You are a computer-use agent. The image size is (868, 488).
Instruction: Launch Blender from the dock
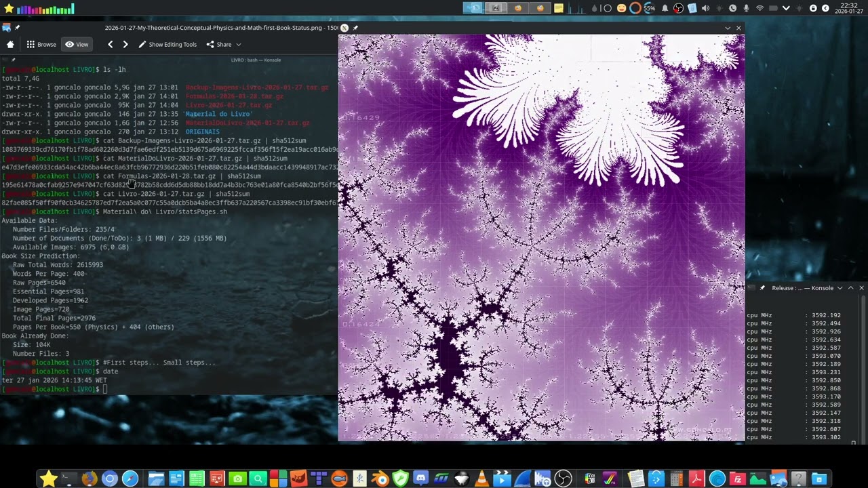pos(380,479)
